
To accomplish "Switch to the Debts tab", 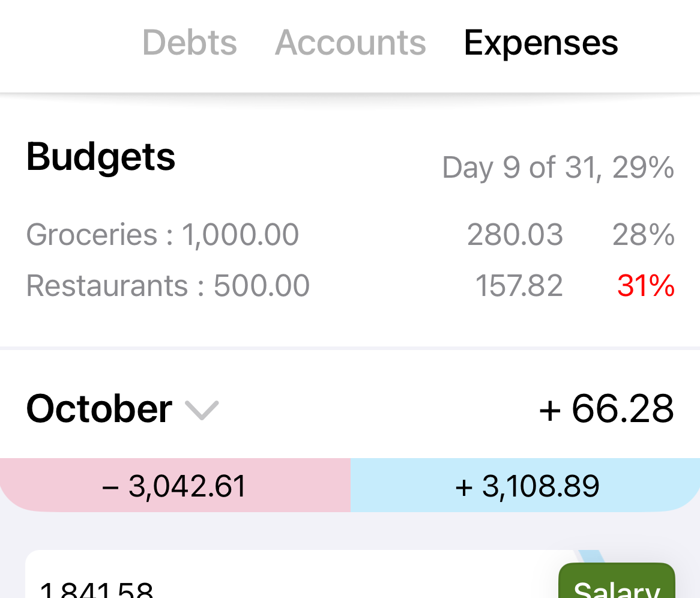I will click(x=189, y=43).
